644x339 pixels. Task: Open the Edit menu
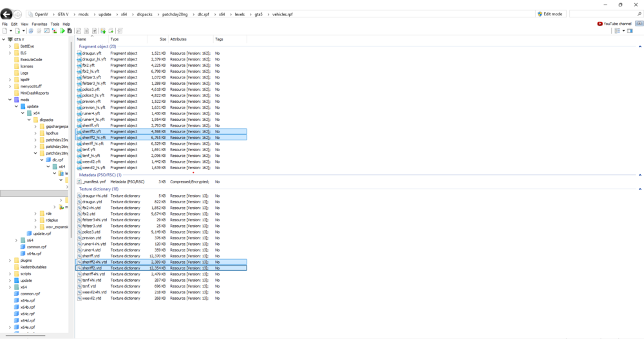[14, 24]
